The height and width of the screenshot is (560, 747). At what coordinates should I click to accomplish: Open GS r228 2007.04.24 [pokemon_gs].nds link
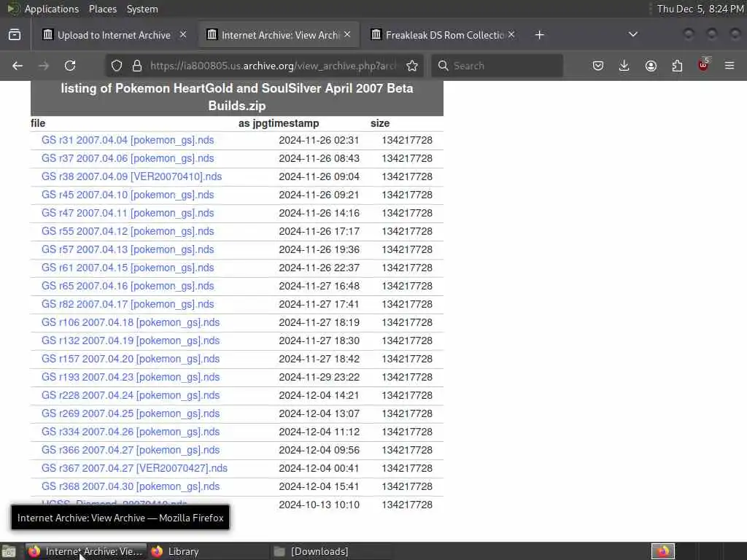[131, 395]
